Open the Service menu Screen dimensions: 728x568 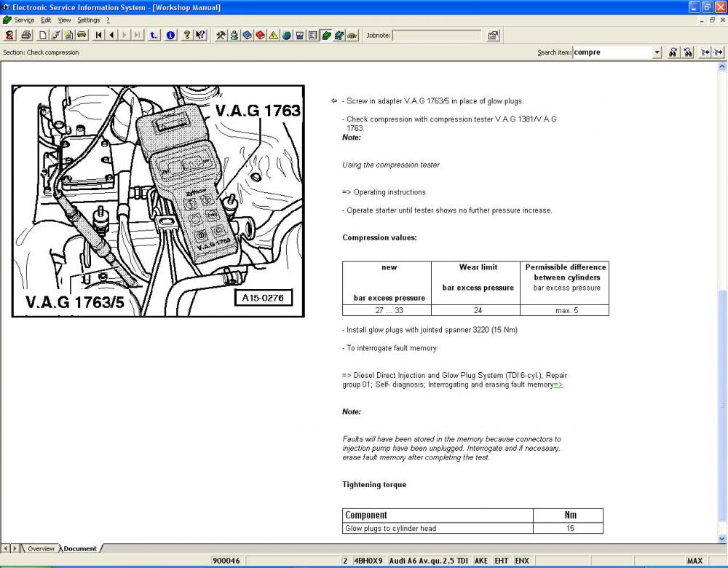pyautogui.click(x=24, y=20)
